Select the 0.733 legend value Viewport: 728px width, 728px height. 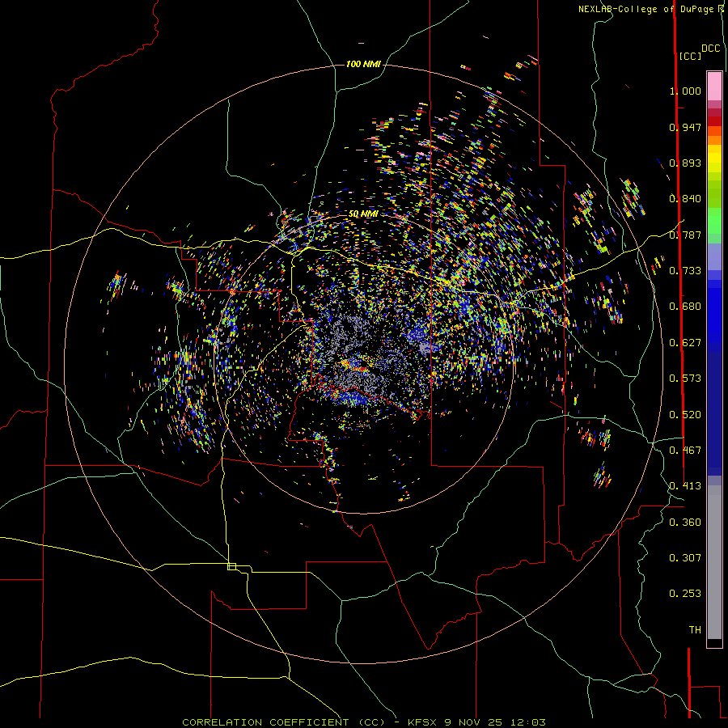pos(685,271)
